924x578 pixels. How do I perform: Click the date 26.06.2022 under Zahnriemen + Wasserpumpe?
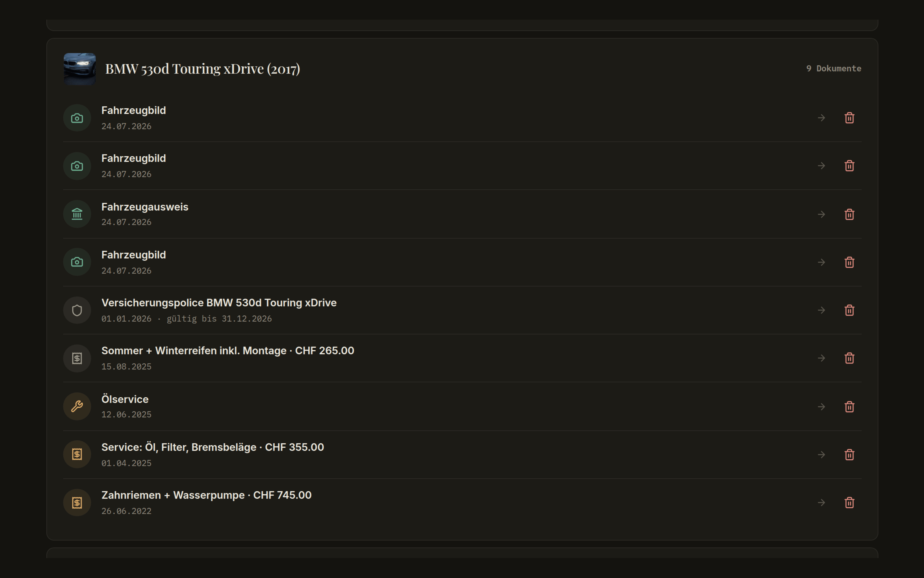(126, 511)
